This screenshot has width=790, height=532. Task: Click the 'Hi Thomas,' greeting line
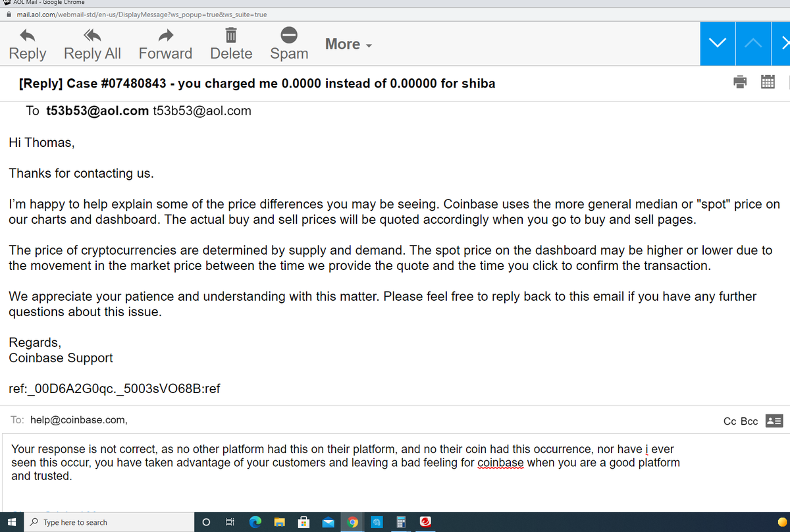[x=41, y=142]
